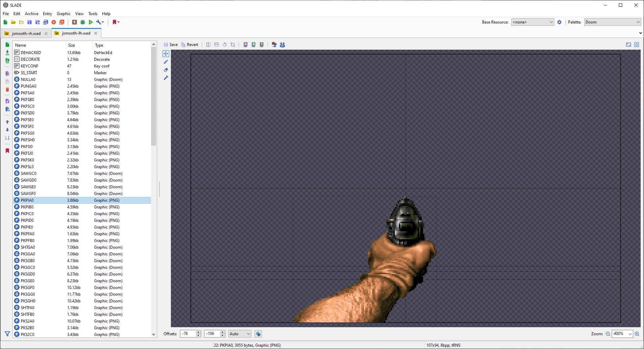Open the Map Editor icon

[83, 22]
